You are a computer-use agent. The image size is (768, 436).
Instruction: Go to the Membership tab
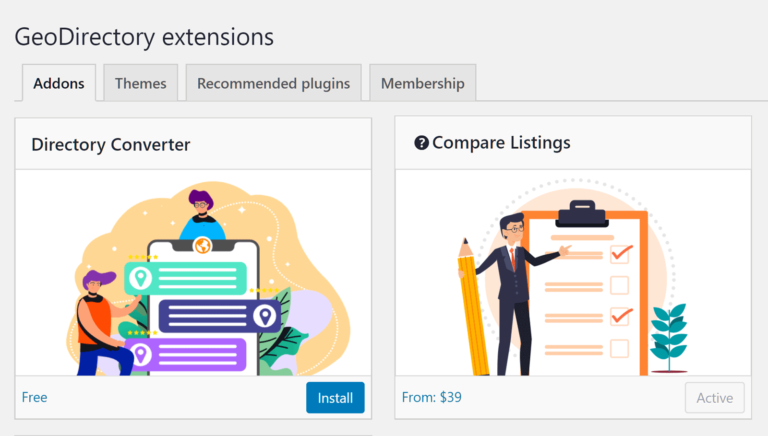422,83
